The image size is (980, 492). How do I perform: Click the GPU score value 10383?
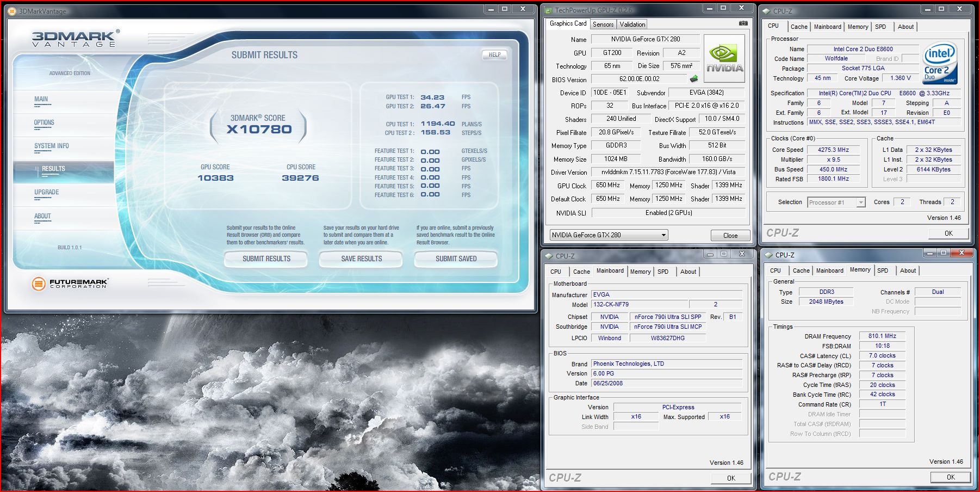pos(215,178)
